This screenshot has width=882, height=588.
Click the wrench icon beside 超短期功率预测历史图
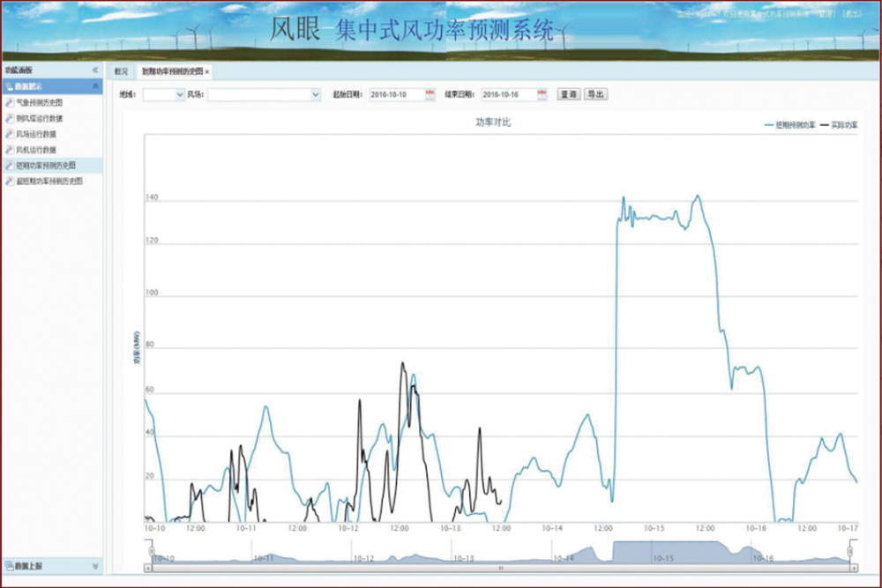tap(10, 181)
